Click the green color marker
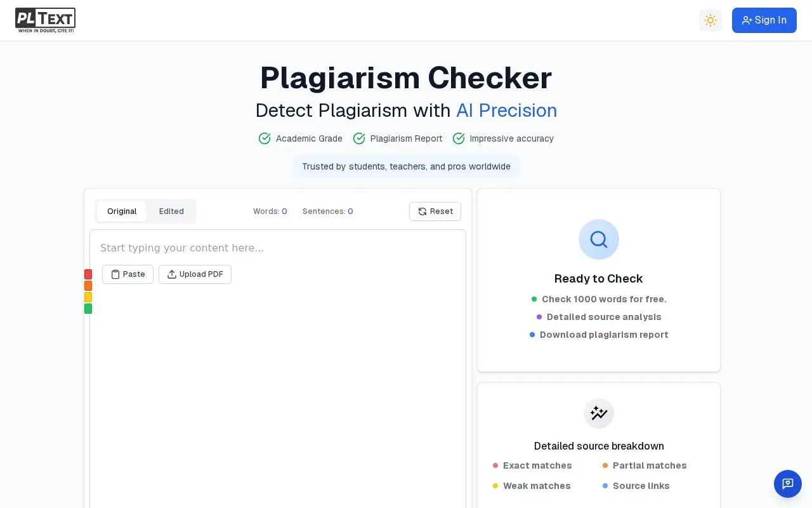This screenshot has height=508, width=812. [x=88, y=309]
